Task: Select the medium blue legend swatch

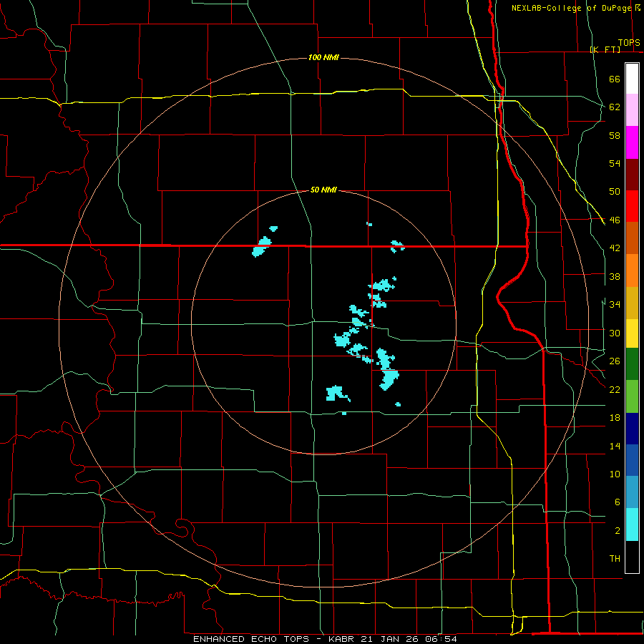Action: 632,460
